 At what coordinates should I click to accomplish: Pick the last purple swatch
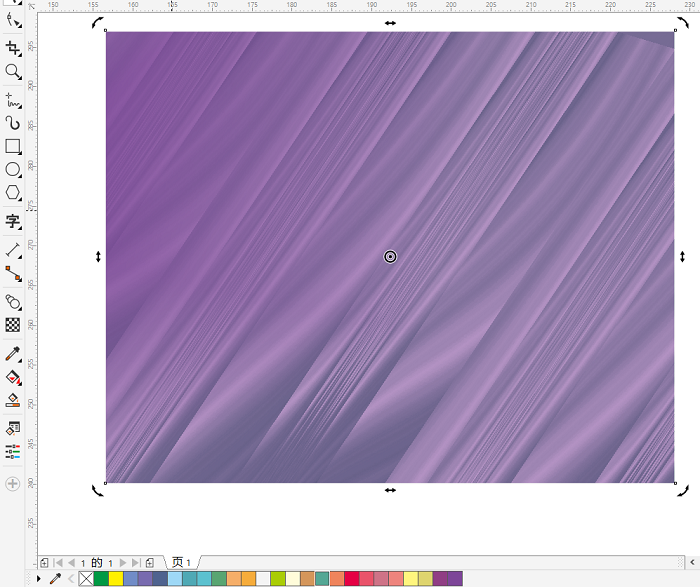pos(455,579)
